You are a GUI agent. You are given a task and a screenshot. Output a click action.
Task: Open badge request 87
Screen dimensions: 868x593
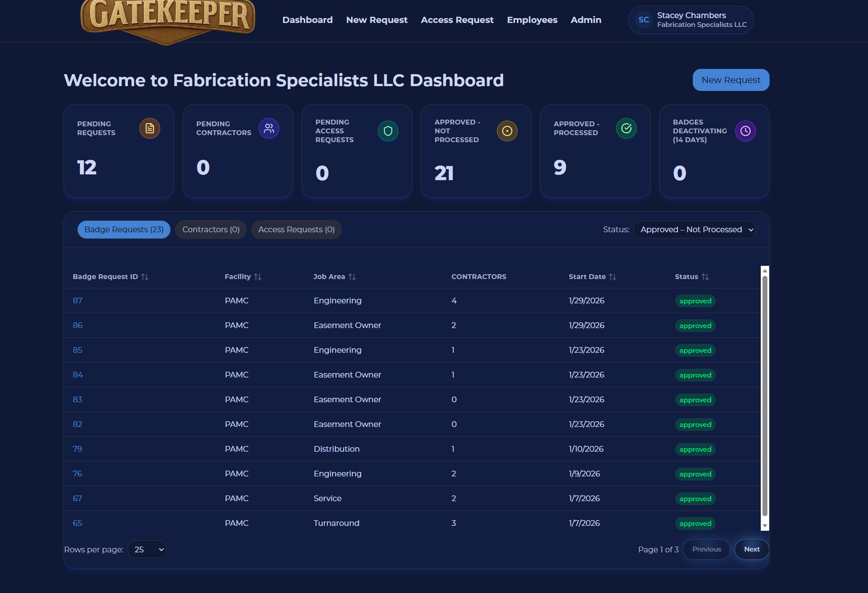pyautogui.click(x=78, y=301)
